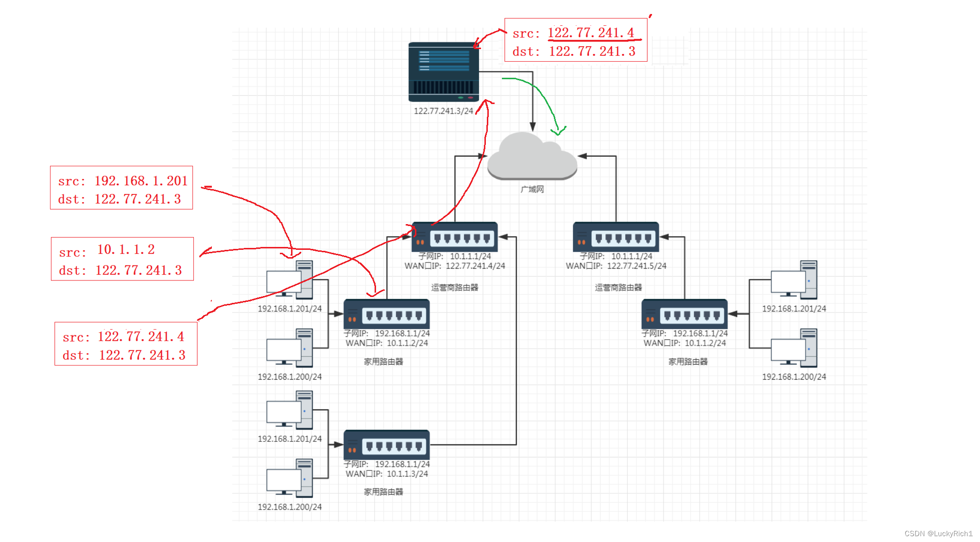Click 子网IP: 10.1.1.1/24 above WAN 122.77.241.5/24
This screenshot has height=542, width=980.
click(x=616, y=256)
